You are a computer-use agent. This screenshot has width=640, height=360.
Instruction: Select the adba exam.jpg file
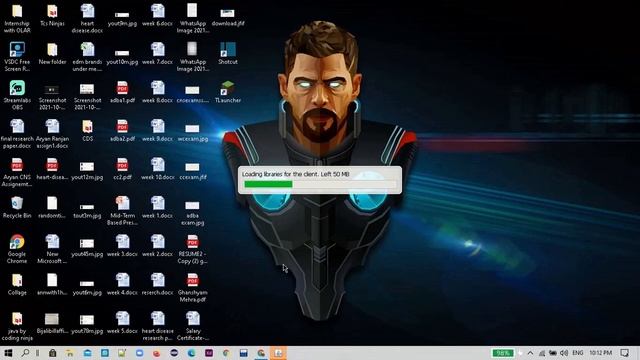[x=193, y=213]
